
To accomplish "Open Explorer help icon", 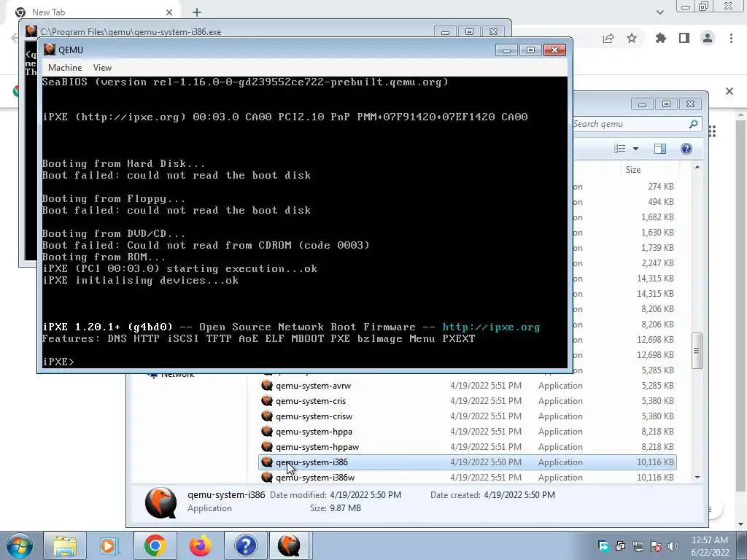I will click(686, 149).
